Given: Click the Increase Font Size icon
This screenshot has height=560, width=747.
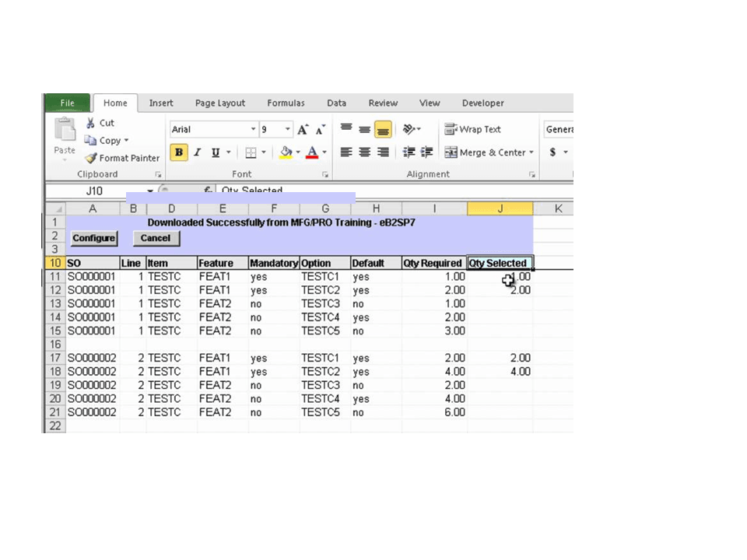Looking at the screenshot, I should (303, 130).
